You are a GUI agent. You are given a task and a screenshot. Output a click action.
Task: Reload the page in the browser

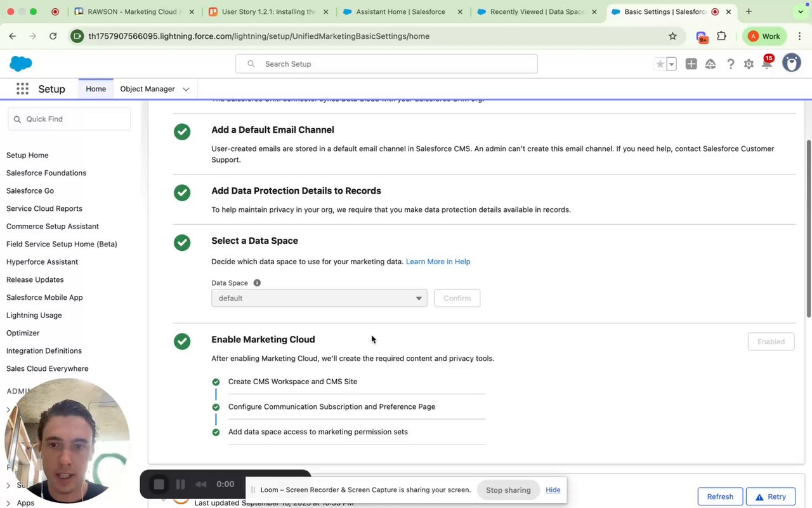(53, 36)
